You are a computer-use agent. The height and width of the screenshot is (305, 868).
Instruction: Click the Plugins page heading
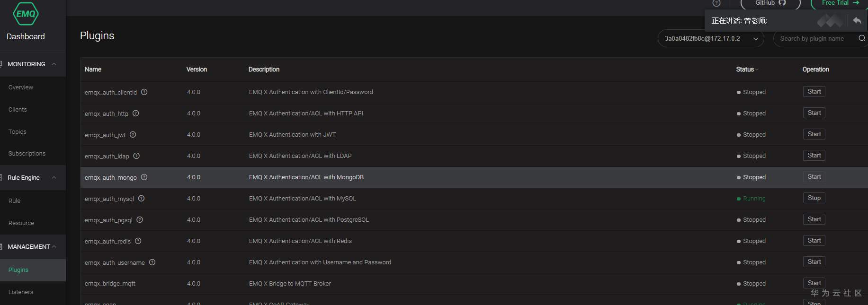click(x=97, y=35)
